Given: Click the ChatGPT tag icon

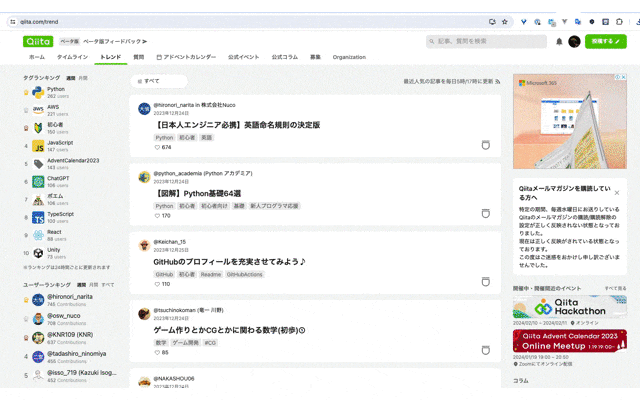Looking at the screenshot, I should click(38, 181).
